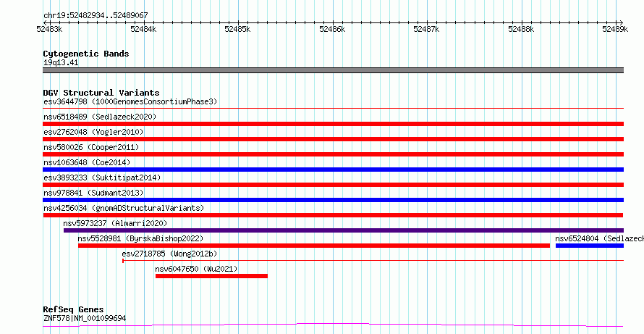Image resolution: width=644 pixels, height=334 pixels.
Task: Click the nsv580026 Cooper2011 variant bar
Action: click(x=333, y=154)
